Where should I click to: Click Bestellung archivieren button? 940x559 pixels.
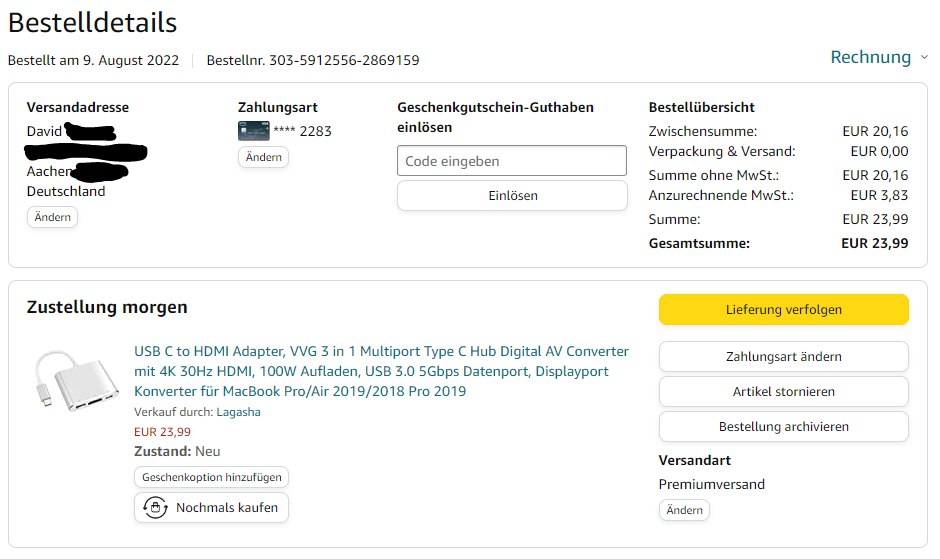click(x=783, y=427)
